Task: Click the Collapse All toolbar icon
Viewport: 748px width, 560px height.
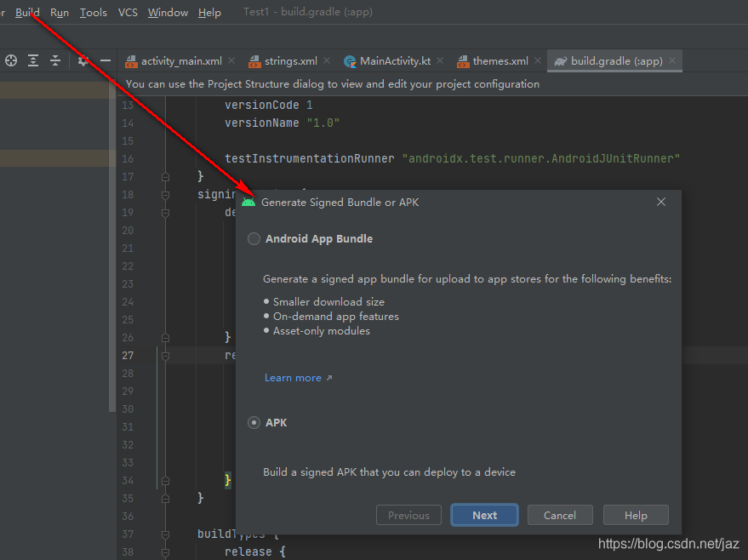Action: pos(55,60)
